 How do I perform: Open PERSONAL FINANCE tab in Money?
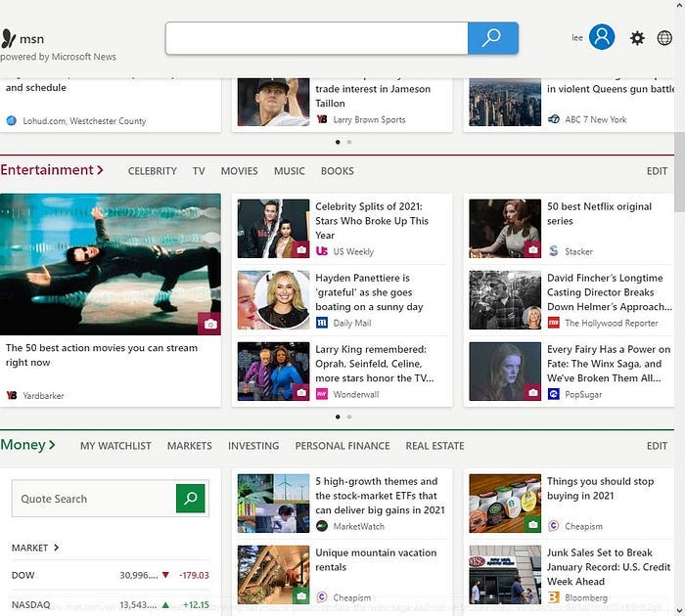pos(342,446)
